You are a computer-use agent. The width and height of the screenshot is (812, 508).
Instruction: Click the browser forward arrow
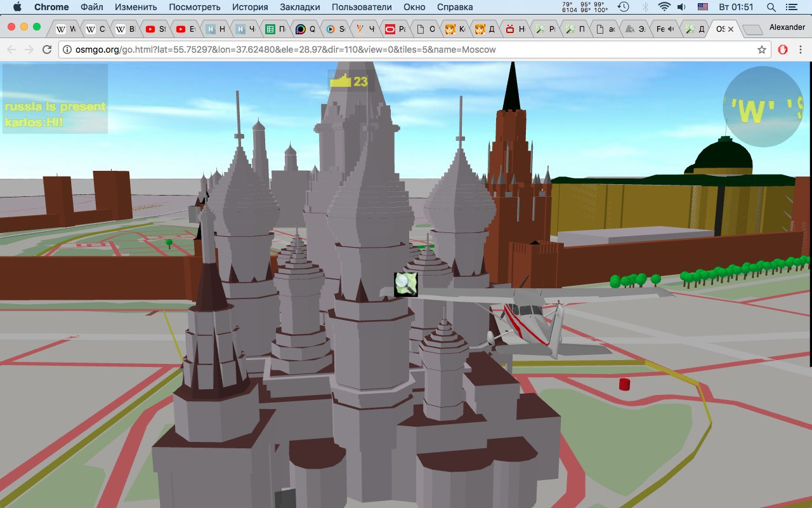(29, 50)
